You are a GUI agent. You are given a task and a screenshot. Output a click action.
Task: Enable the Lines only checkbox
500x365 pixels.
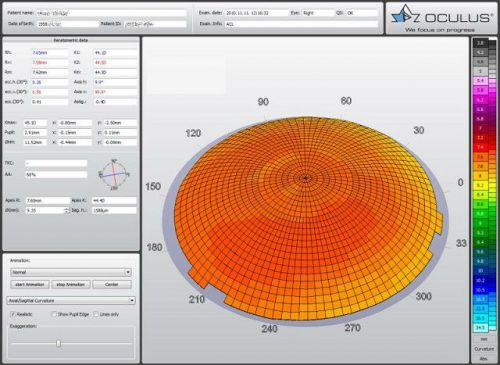pos(96,314)
